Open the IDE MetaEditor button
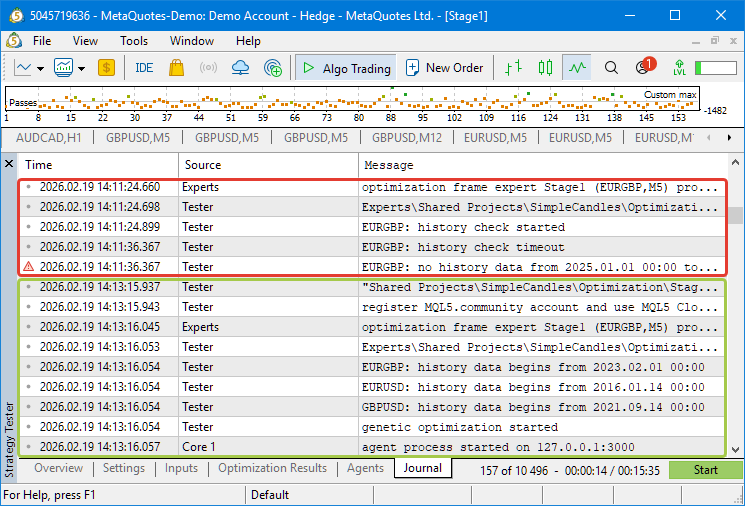Viewport: 745px width, 506px height. (144, 68)
